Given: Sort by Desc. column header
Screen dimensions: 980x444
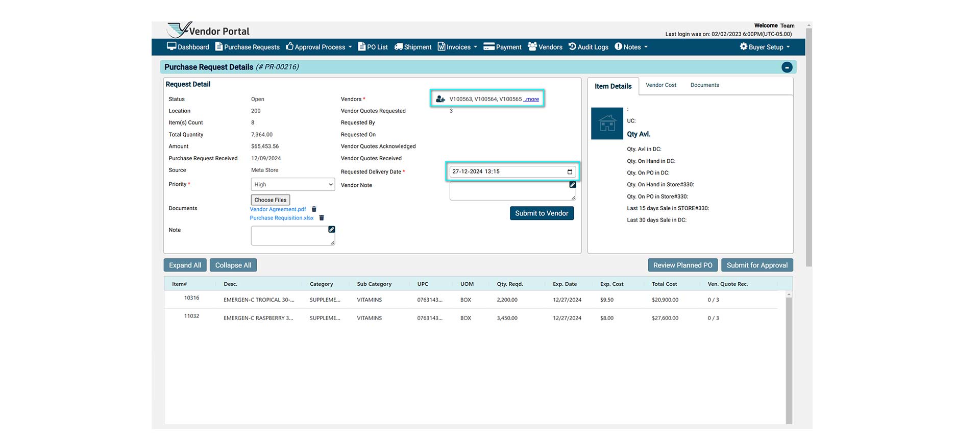Looking at the screenshot, I should pyautogui.click(x=230, y=284).
